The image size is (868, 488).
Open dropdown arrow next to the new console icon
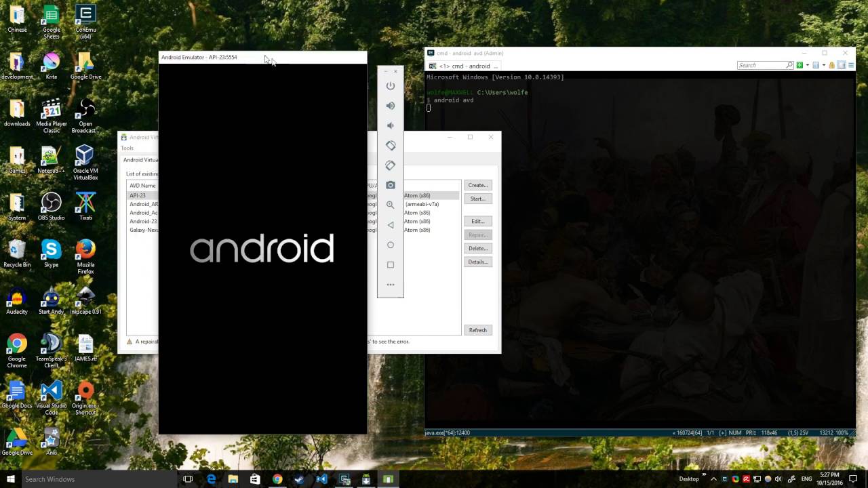click(x=807, y=65)
